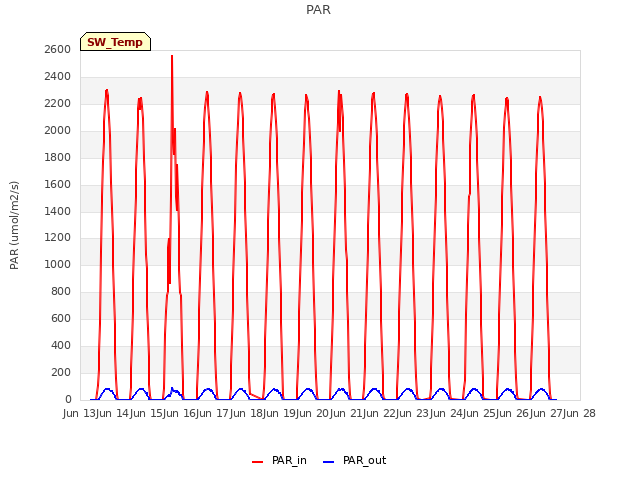Click the Jun 18 x-axis tick label
The width and height of the screenshot is (640, 480).
247,413
